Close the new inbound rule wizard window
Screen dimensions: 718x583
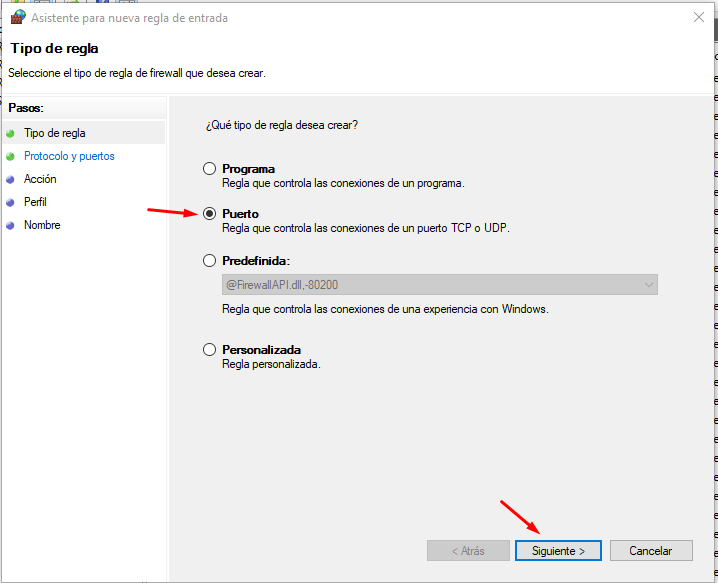697,18
